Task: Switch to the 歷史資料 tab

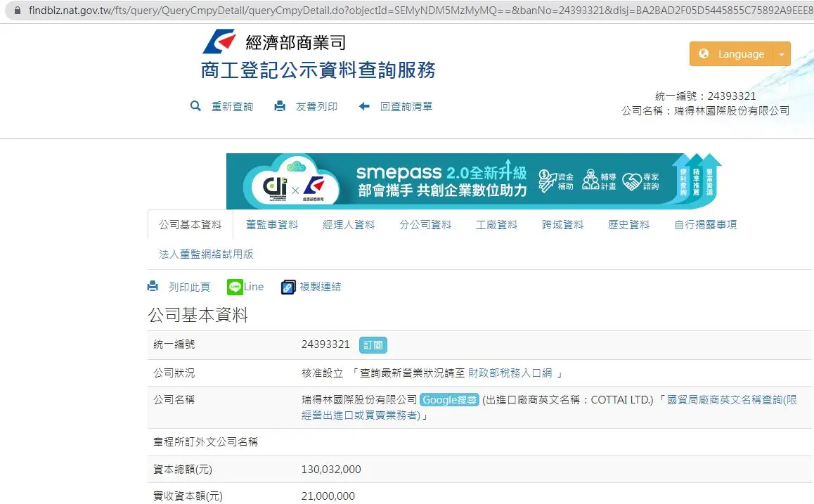Action: pos(628,225)
